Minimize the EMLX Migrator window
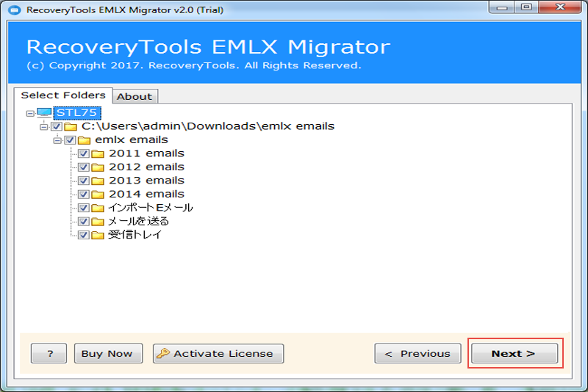 coord(502,7)
